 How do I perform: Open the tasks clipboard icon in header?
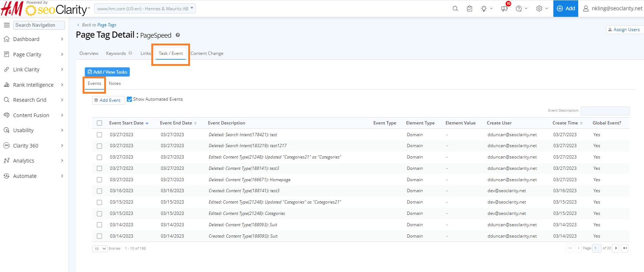tap(470, 8)
